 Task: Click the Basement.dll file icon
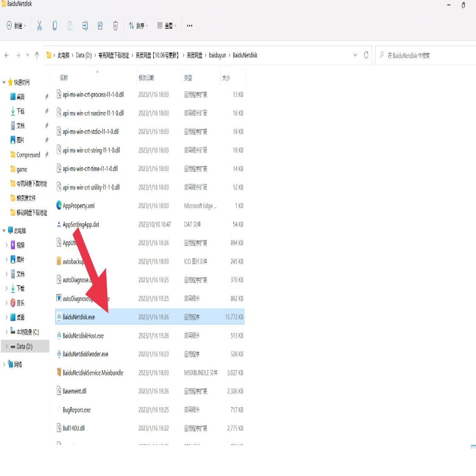coord(59,391)
